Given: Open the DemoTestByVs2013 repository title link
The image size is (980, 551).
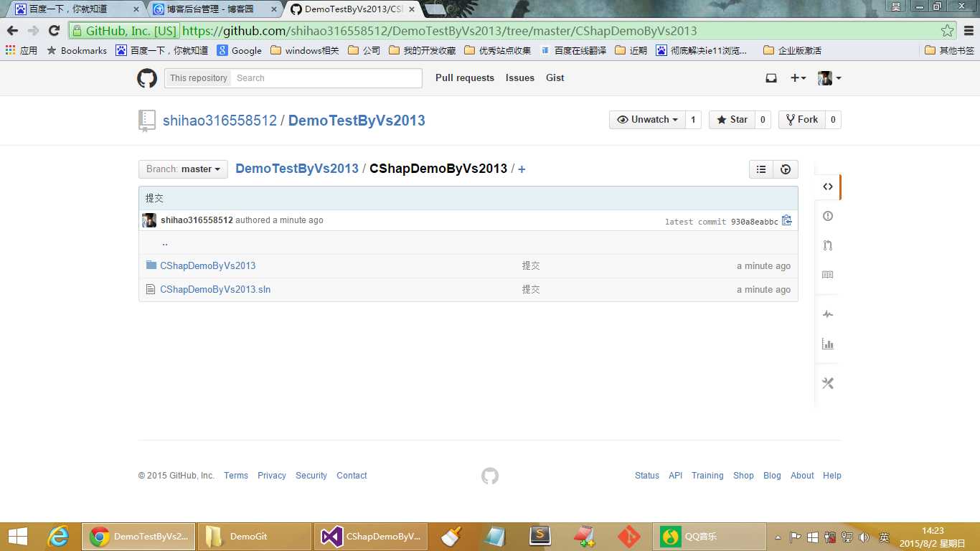Looking at the screenshot, I should tap(357, 121).
